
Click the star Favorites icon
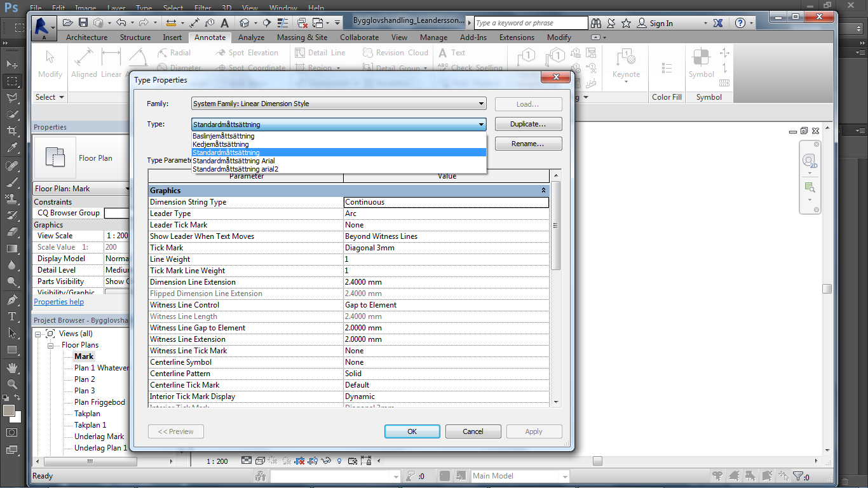pyautogui.click(x=627, y=23)
